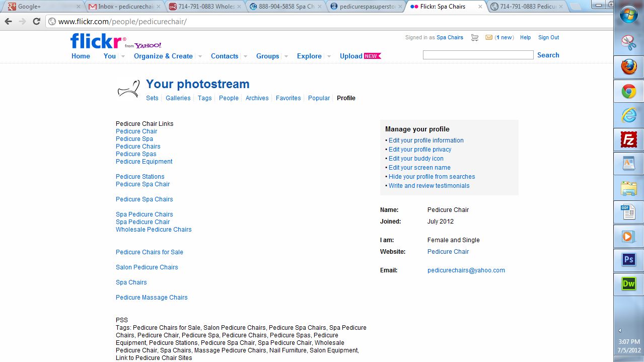Screen dimensions: 644x362
Task: Expand the Groups dropdown arrow
Action: (x=286, y=56)
